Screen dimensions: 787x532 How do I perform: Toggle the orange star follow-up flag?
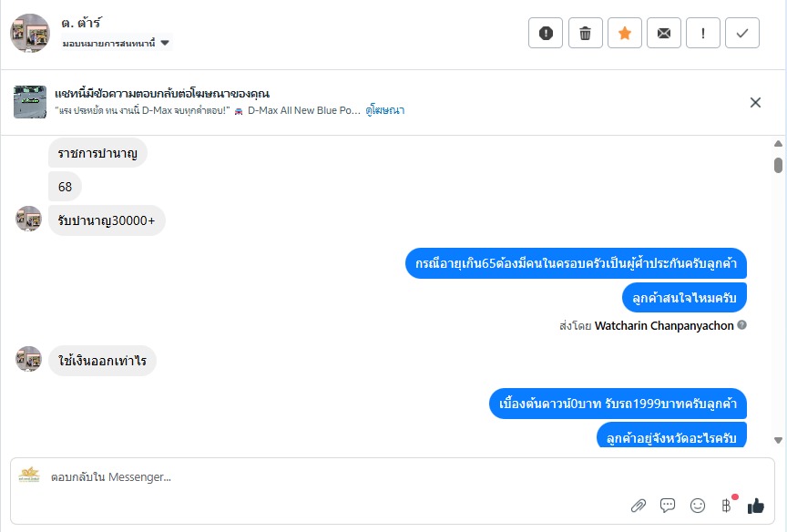click(625, 34)
